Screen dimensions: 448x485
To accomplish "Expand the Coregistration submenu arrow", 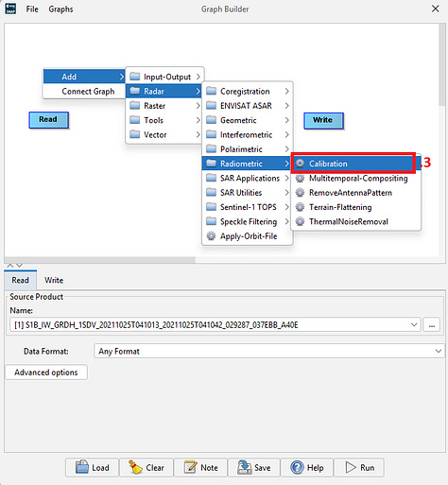I will tap(286, 91).
